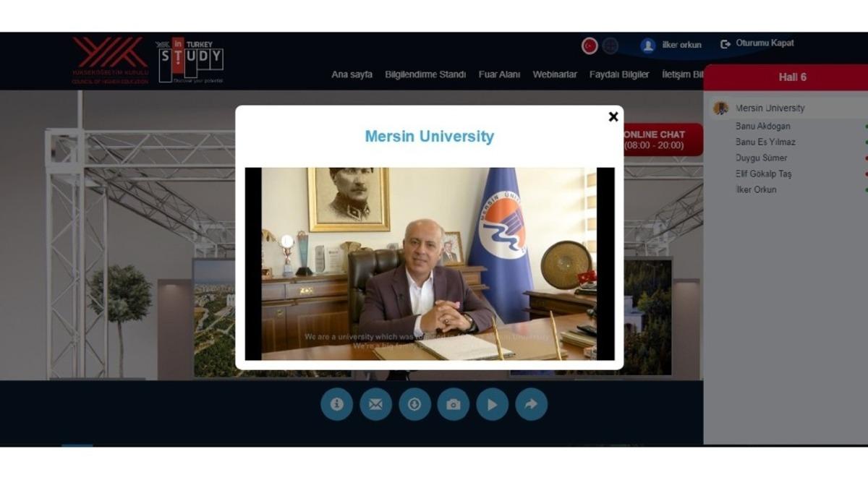Select Mersin University in chat list

pyautogui.click(x=770, y=108)
